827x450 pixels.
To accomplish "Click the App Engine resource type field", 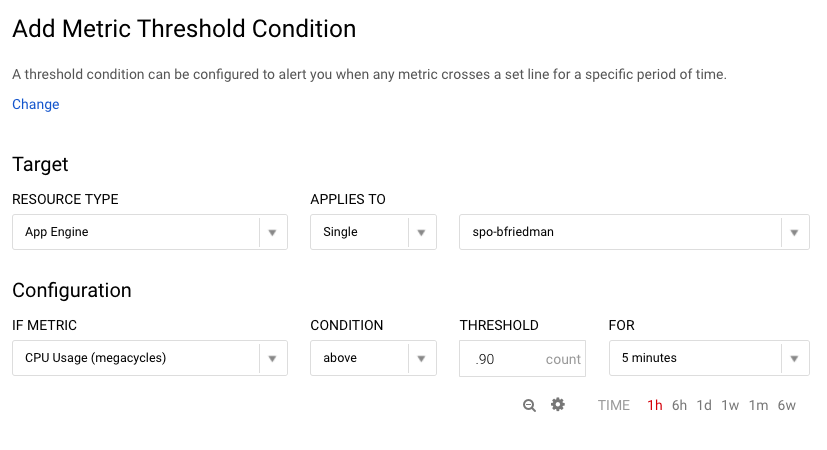I will (135, 232).
